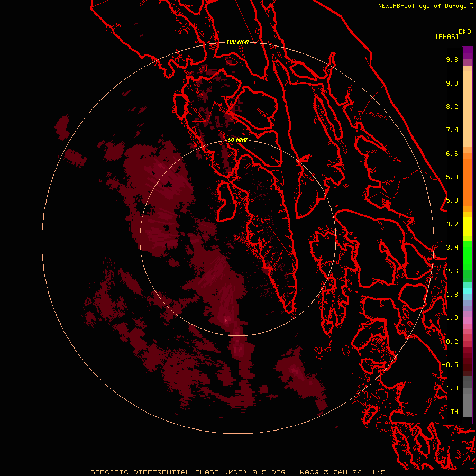The image size is (476, 476).
Task: Click the 9.8 value on the color scale
Action: [452, 59]
